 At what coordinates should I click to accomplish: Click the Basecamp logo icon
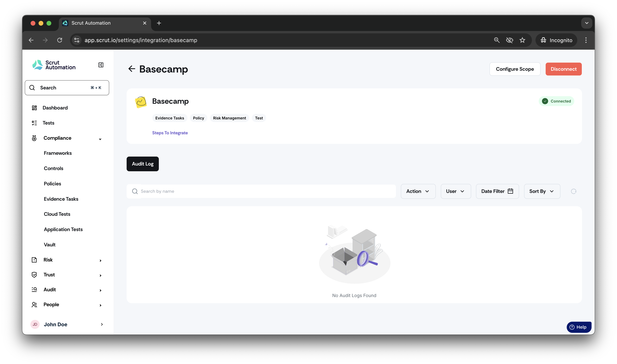141,102
